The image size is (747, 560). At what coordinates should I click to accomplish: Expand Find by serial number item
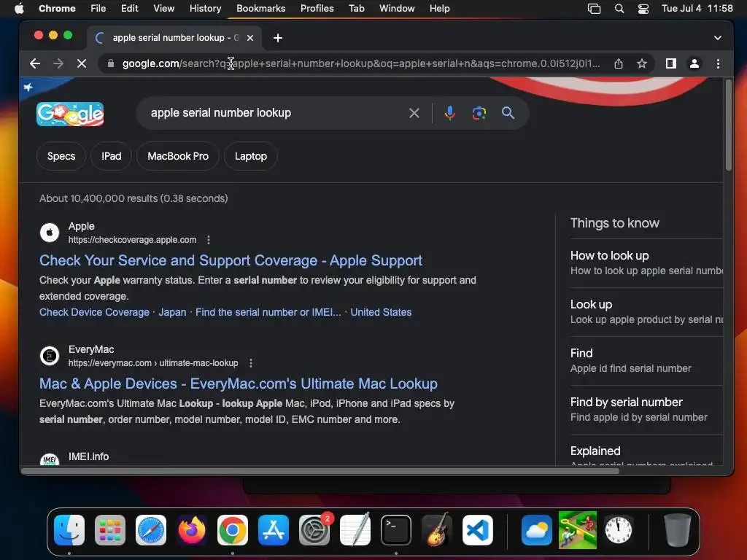point(646,409)
